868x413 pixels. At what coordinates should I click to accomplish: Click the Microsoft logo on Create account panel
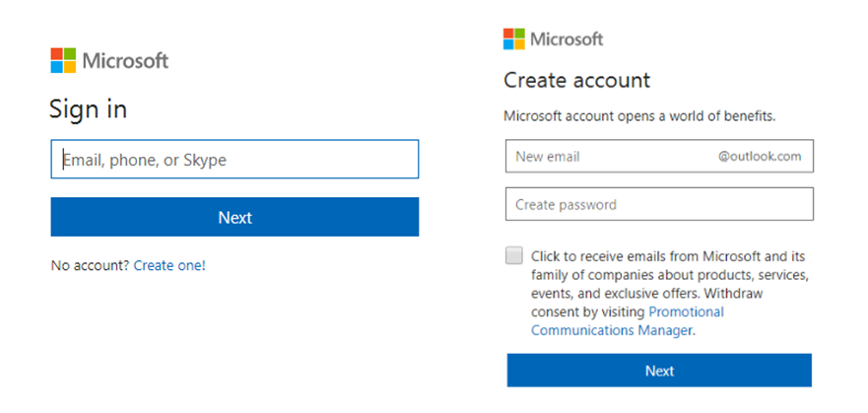click(553, 39)
